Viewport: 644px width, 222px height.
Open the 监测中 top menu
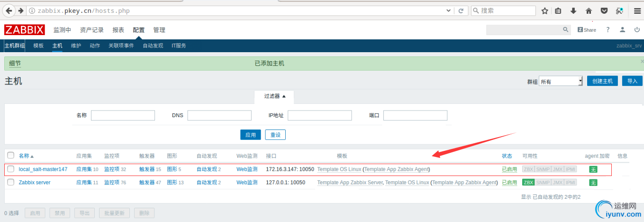pos(62,30)
